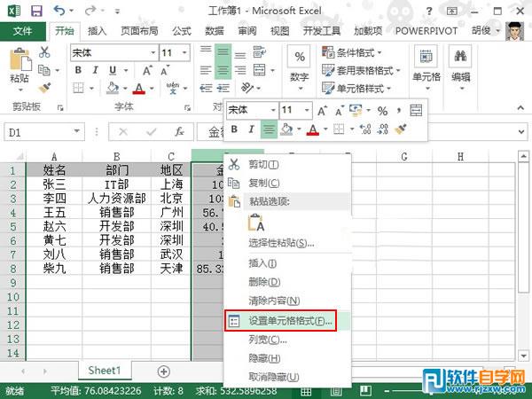This screenshot has height=399, width=532.
Task: Click the insert function fx icon
Action: [x=178, y=132]
